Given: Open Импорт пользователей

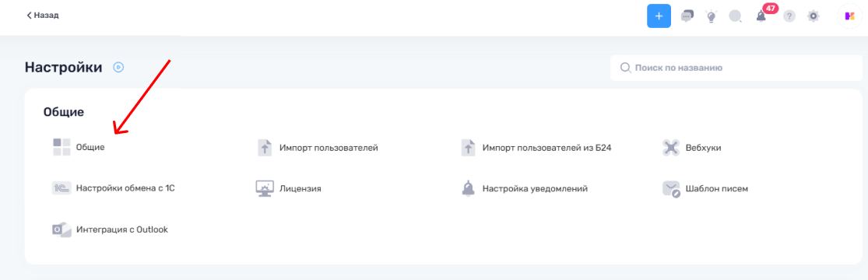Looking at the screenshot, I should tap(329, 148).
